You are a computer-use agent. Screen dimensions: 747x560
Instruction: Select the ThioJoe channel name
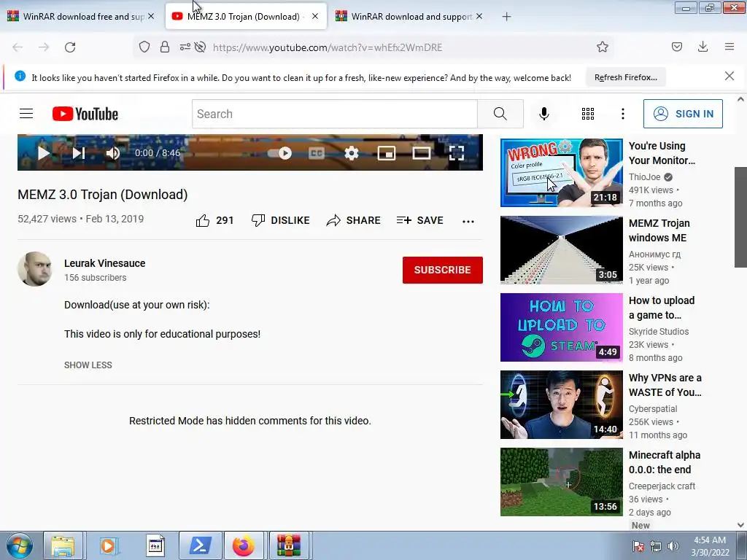click(x=645, y=177)
